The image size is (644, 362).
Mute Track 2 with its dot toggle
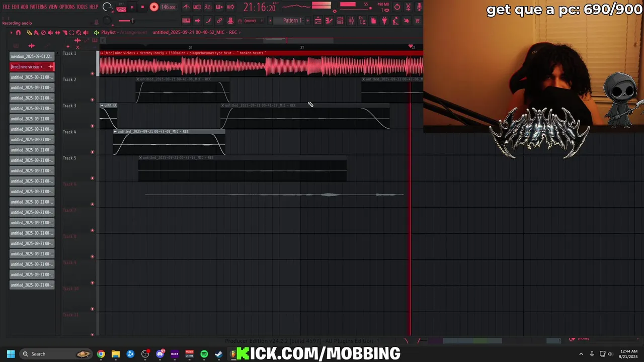(x=92, y=100)
